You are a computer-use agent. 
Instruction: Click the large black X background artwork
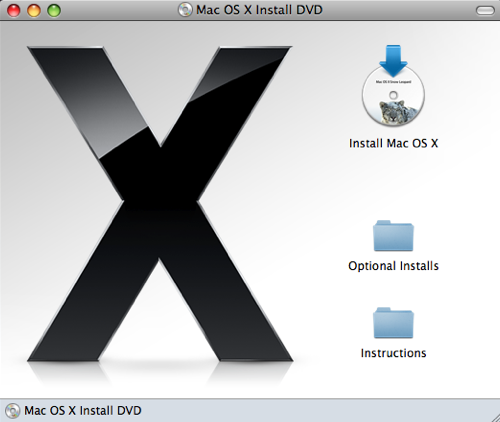click(x=160, y=204)
